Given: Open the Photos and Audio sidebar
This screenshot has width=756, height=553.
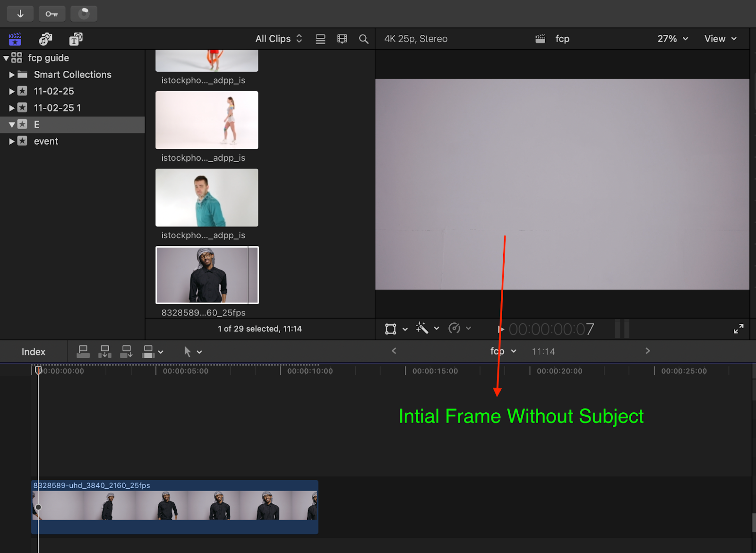Looking at the screenshot, I should coord(45,39).
